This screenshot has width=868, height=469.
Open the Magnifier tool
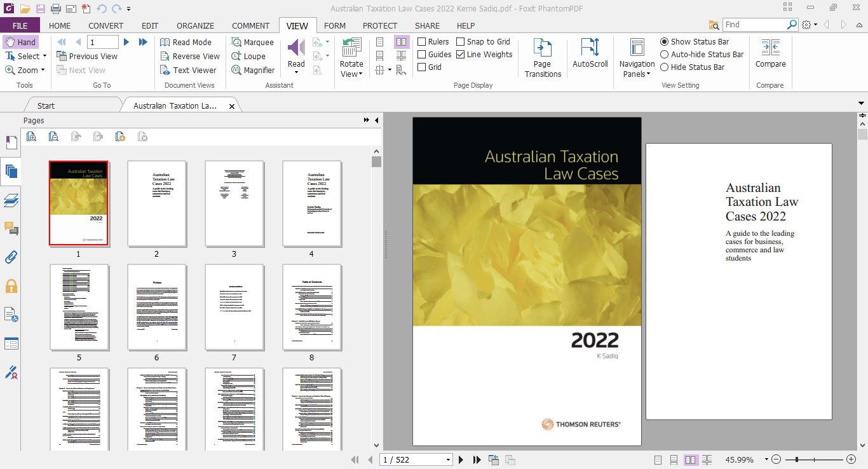pos(253,70)
